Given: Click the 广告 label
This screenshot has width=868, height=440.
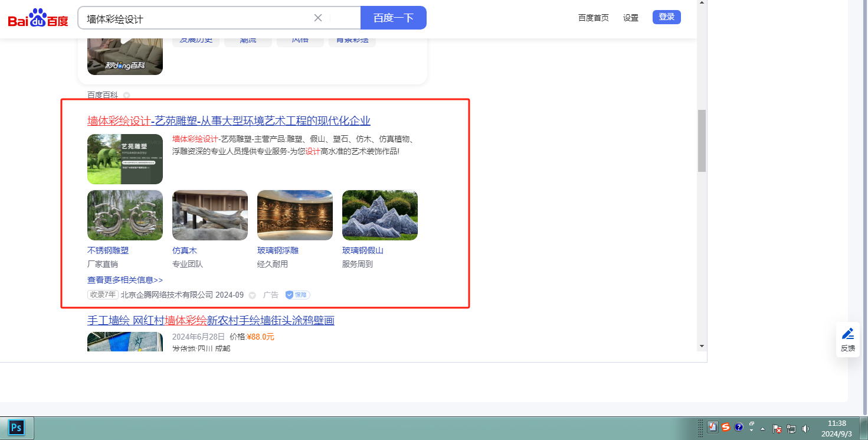Looking at the screenshot, I should tap(271, 295).
